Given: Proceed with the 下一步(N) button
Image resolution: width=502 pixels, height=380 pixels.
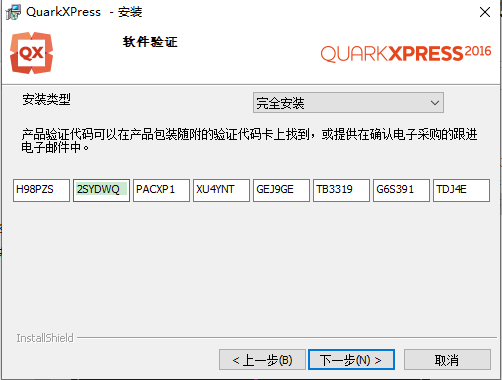Looking at the screenshot, I should (352, 360).
